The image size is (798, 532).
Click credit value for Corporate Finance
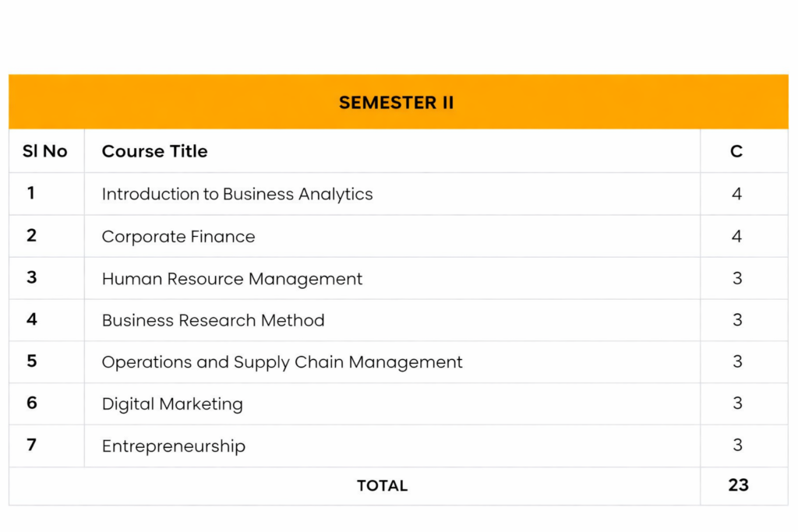736,237
